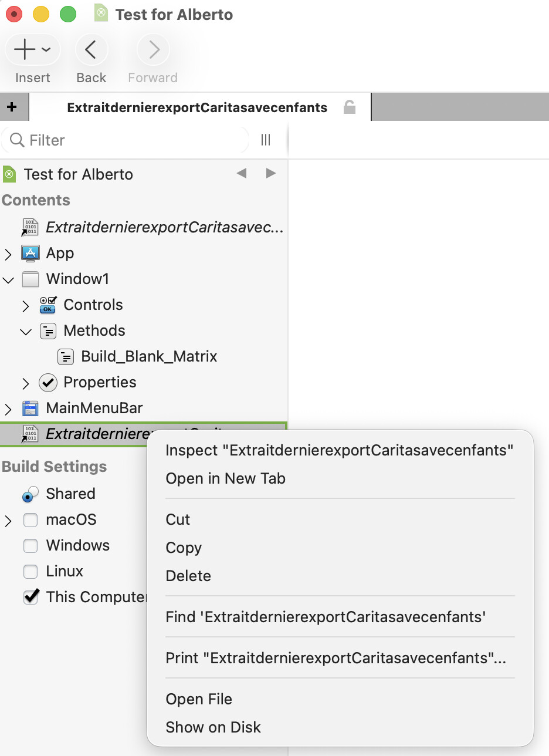
Task: Enable the Windows build target checkbox
Action: pos(30,545)
